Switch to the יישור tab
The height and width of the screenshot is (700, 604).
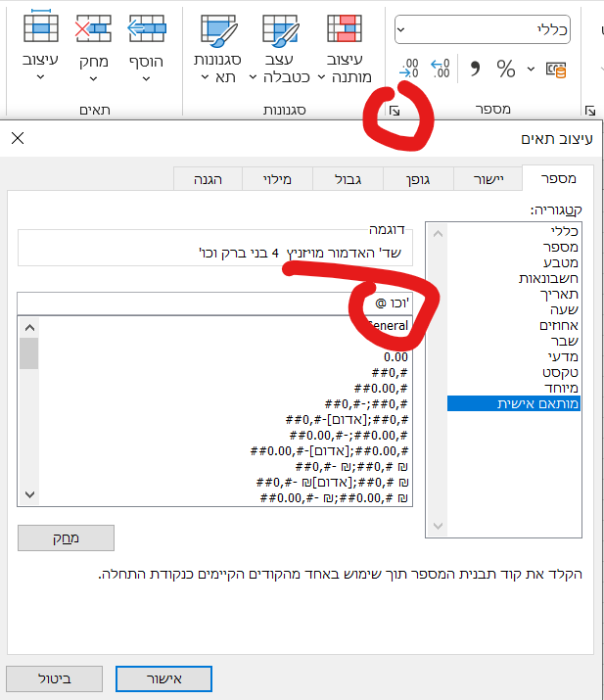(x=488, y=179)
